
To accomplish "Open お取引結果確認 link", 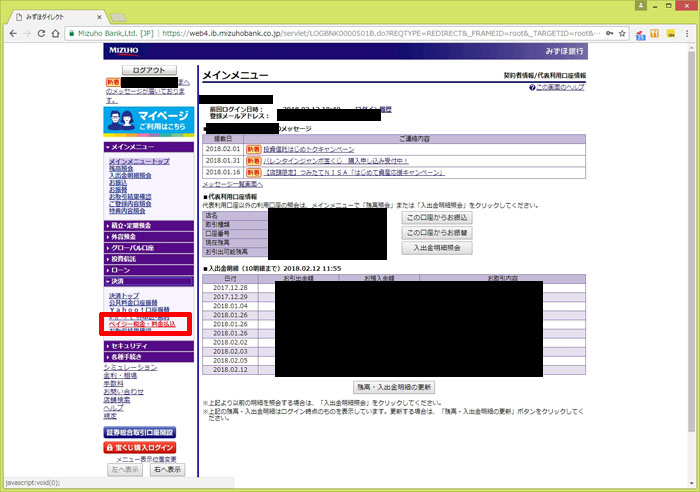I will point(130,197).
